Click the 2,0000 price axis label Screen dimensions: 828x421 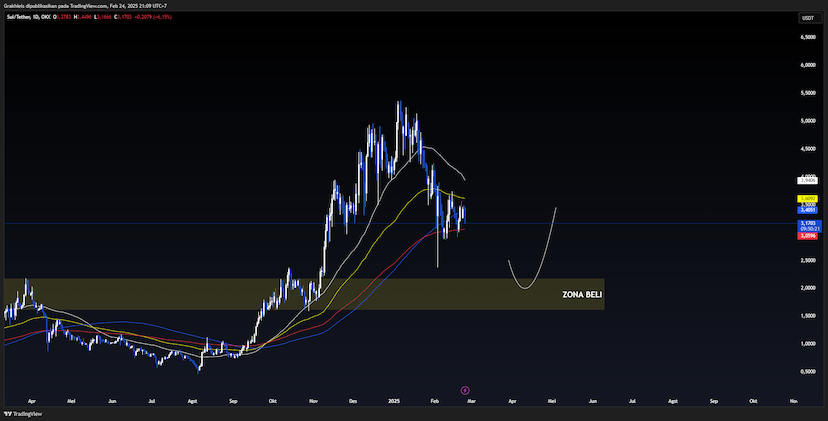(808, 288)
